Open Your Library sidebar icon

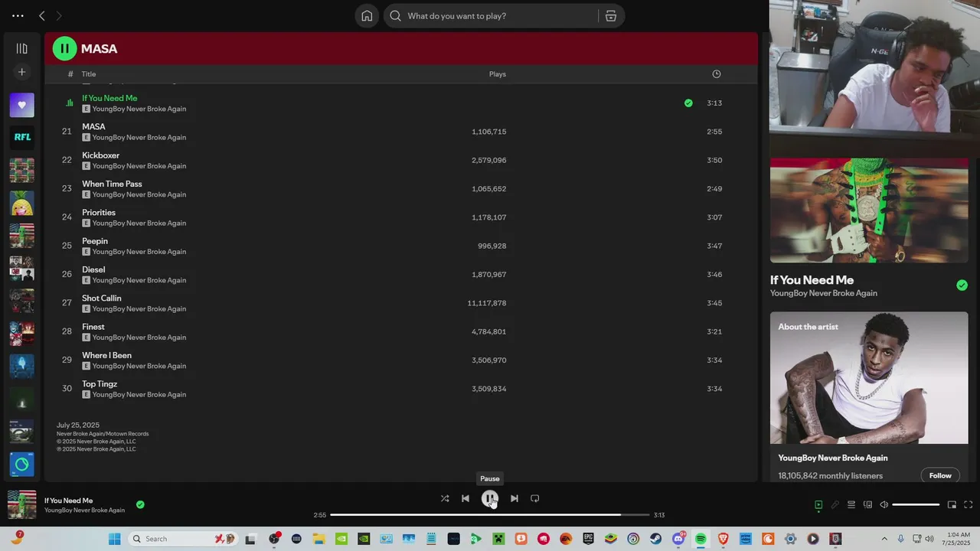(x=21, y=48)
